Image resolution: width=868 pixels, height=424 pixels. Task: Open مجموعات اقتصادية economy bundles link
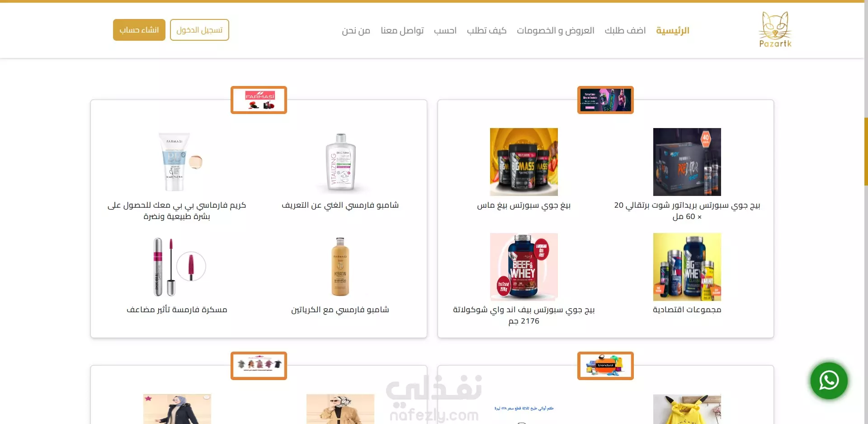(687, 310)
